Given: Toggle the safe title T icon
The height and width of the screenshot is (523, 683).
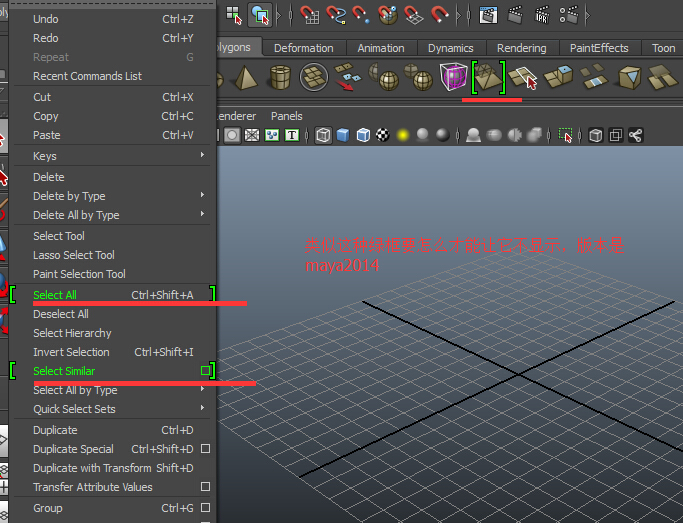Looking at the screenshot, I should click(x=292, y=135).
